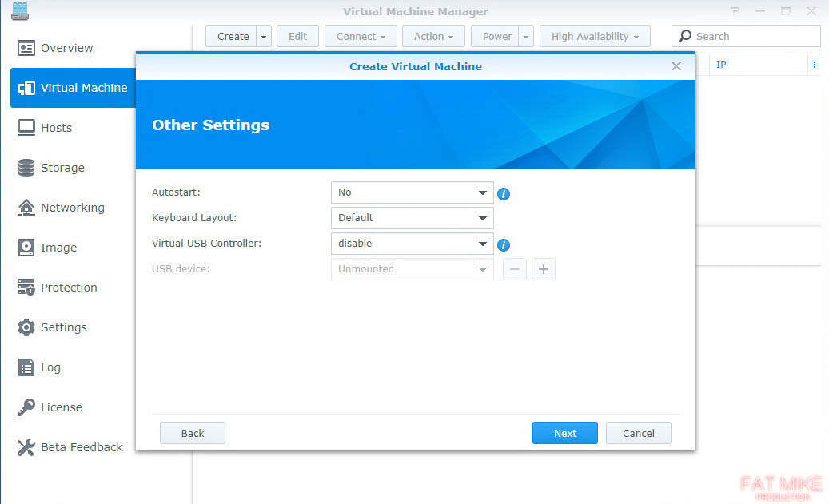Click Next to continue
Viewport: 829px width, 504px height.
point(565,433)
